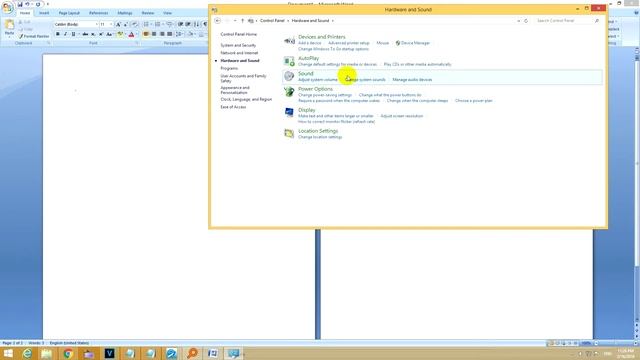Click the Justify alignment icon in Word
The width and height of the screenshot is (640, 360).
coord(169,34)
